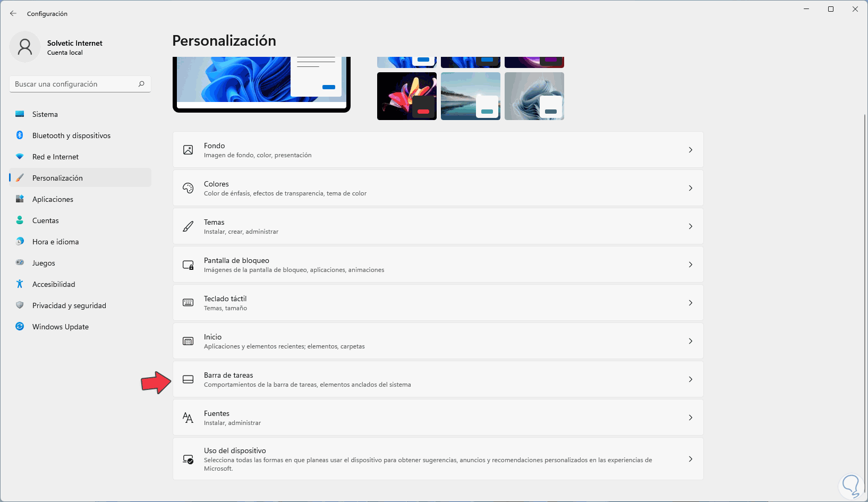Expand the Fondo chevron arrow
Viewport: 868px width, 502px height.
[x=691, y=150]
